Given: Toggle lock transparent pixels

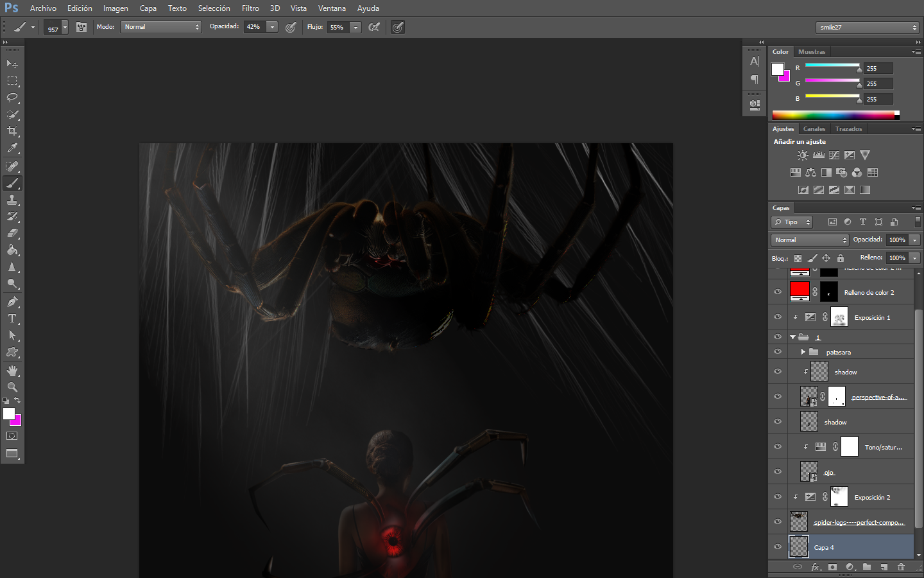Looking at the screenshot, I should (798, 258).
